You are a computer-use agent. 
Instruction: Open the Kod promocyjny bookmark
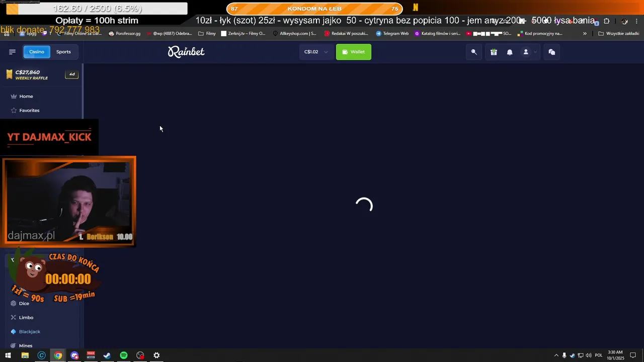pyautogui.click(x=540, y=34)
